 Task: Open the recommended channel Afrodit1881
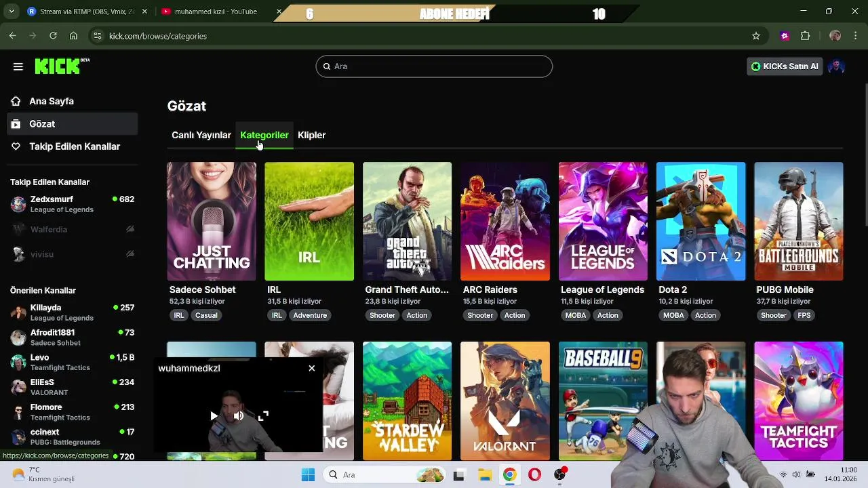click(72, 338)
